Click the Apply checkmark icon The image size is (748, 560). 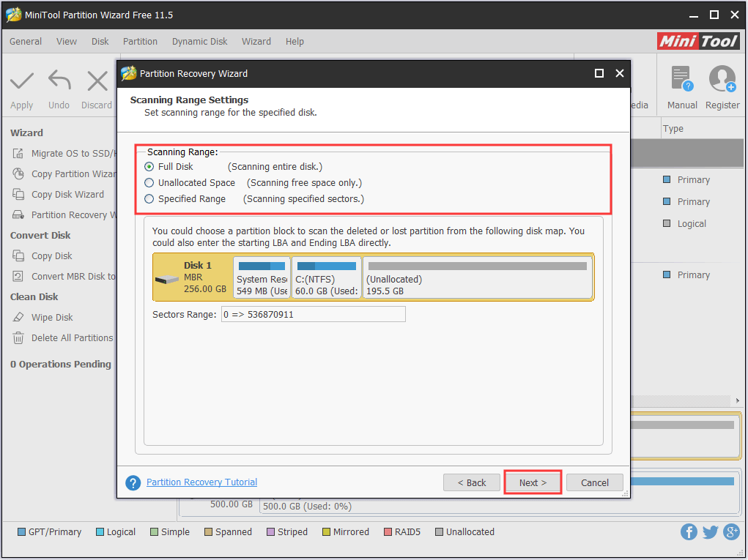pyautogui.click(x=22, y=81)
